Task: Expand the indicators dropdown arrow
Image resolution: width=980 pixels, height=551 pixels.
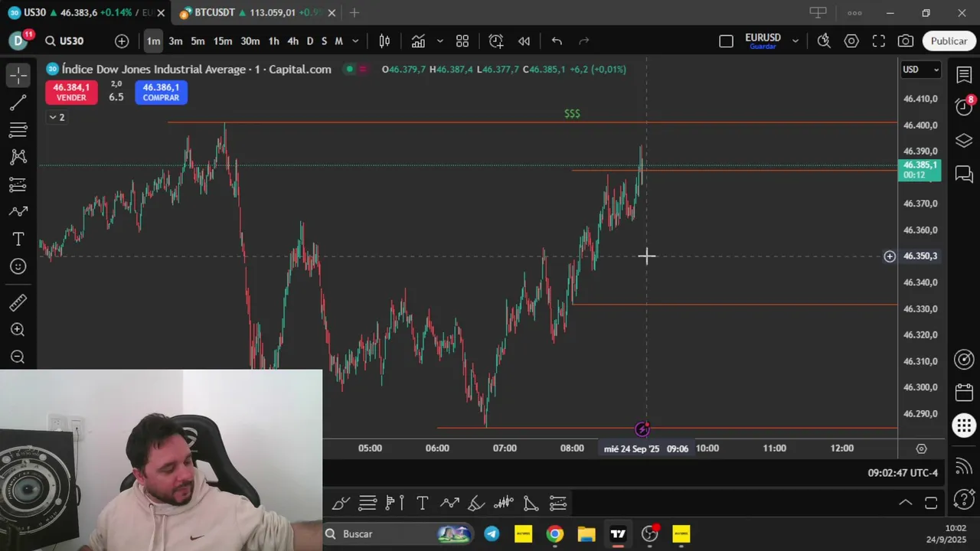Action: click(440, 41)
